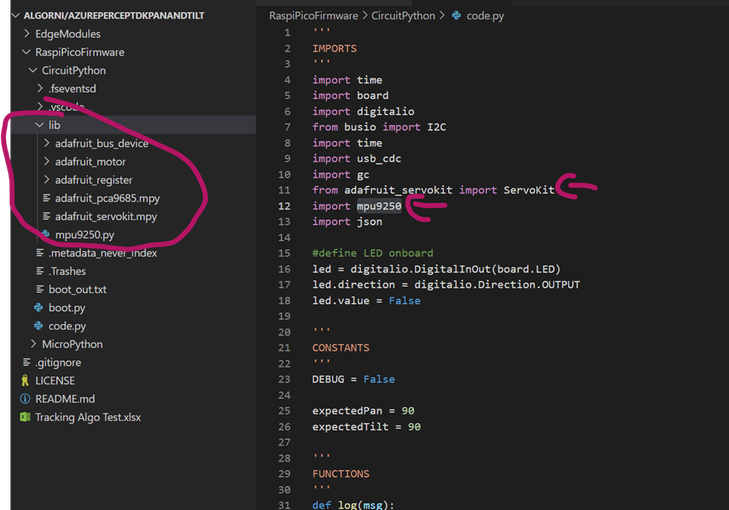Viewport: 729px width, 510px height.
Task: Click the FUNCTIONS heading on line 29
Action: [341, 474]
